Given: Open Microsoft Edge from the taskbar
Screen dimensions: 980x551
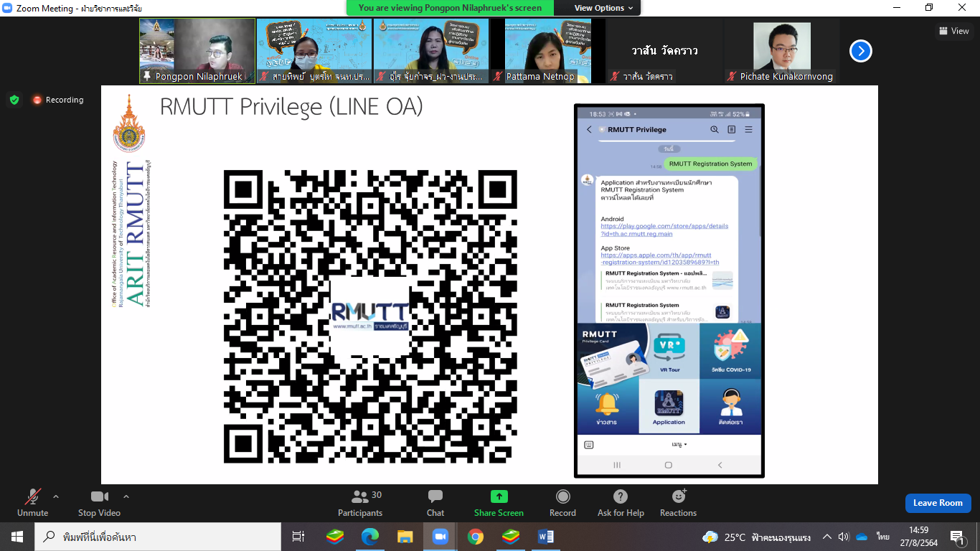Looking at the screenshot, I should coord(370,537).
